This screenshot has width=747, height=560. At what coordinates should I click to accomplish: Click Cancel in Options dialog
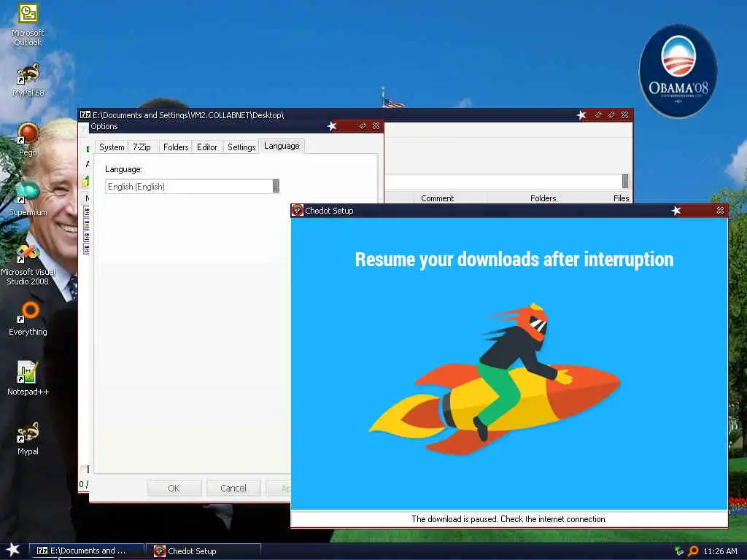233,488
